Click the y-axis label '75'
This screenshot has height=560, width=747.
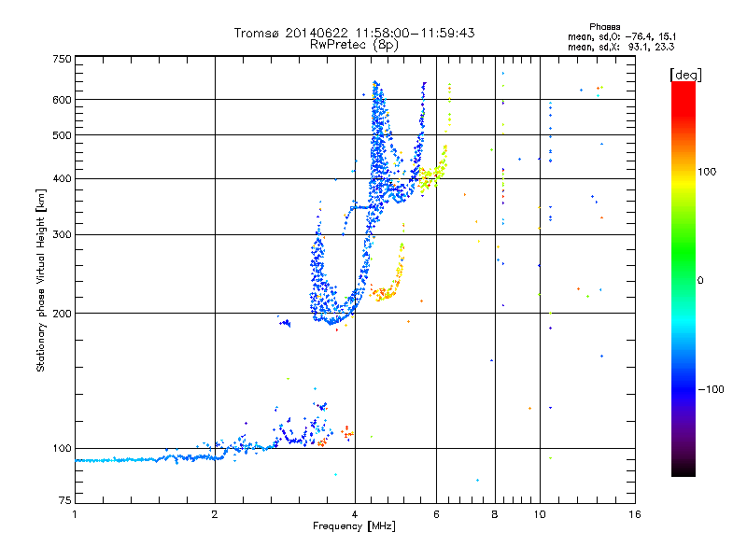tap(65, 500)
